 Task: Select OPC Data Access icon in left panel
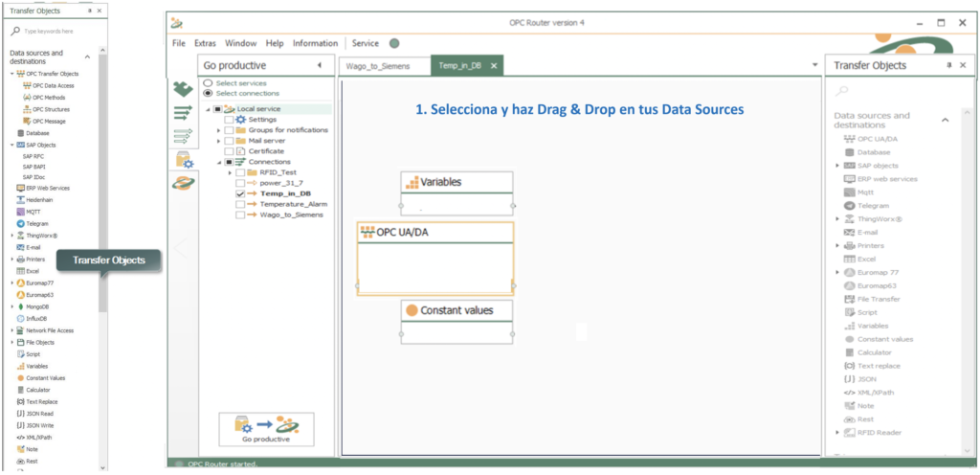click(x=27, y=85)
